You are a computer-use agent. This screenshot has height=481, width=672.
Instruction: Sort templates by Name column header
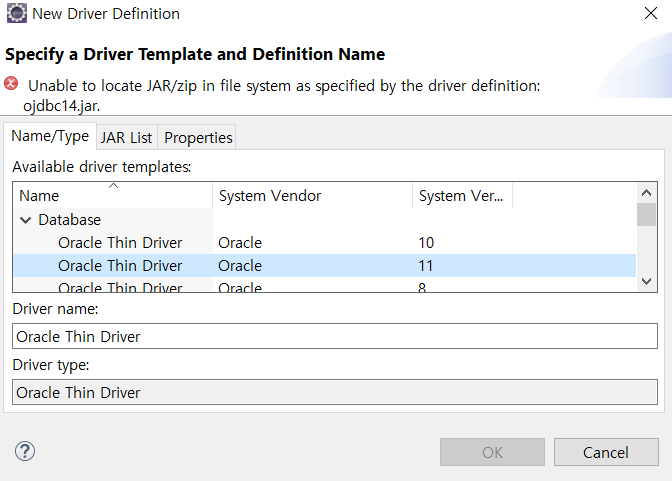(x=113, y=195)
